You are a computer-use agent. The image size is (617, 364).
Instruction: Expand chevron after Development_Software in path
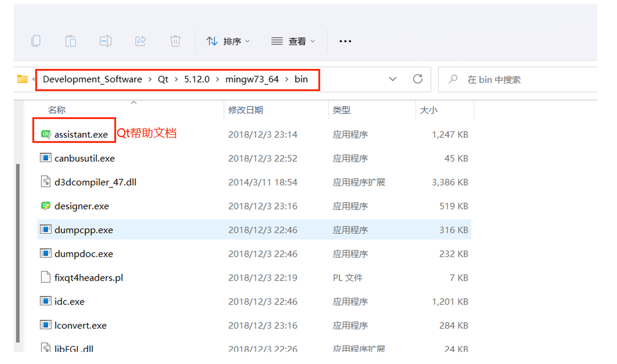(150, 80)
